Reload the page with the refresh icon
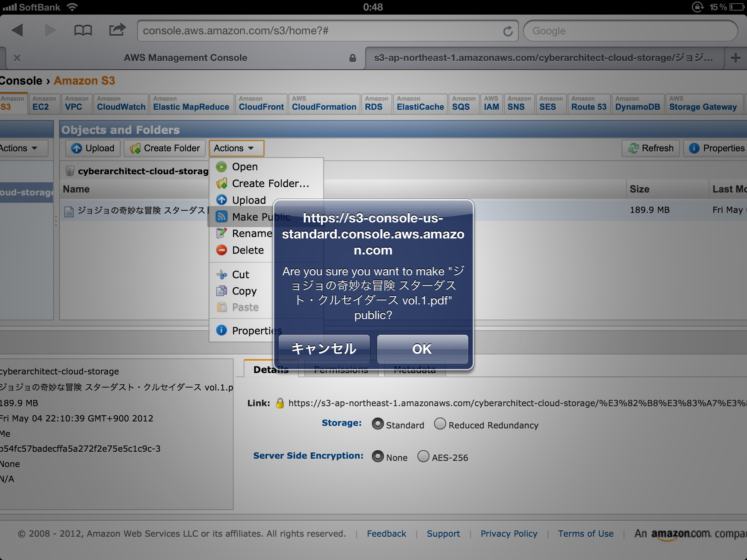Viewport: 747px width, 560px height. click(508, 31)
